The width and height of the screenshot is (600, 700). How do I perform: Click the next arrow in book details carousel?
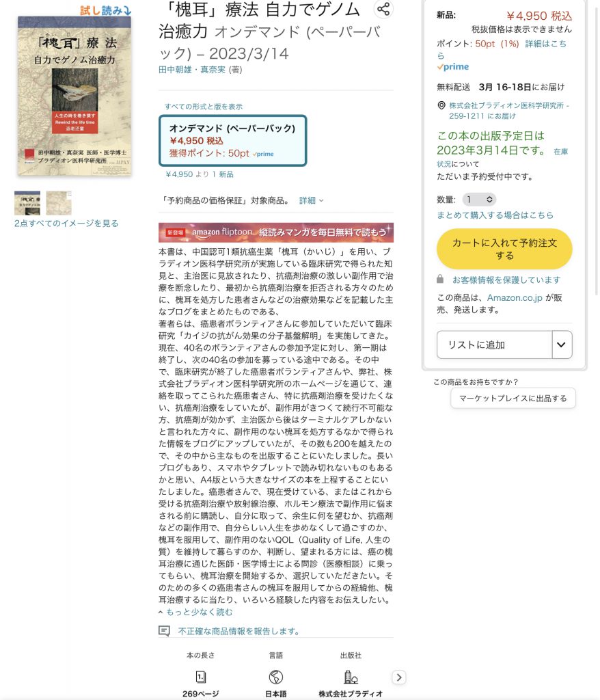tap(399, 677)
